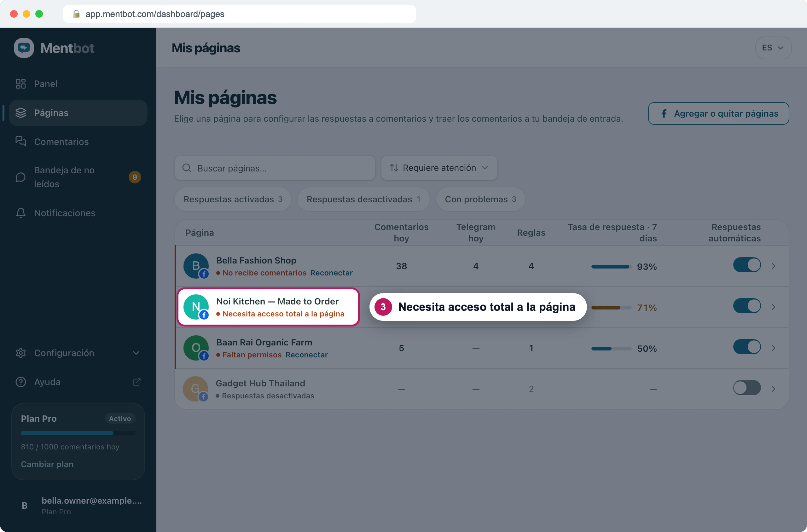Expand the Configuración menu chevron
Viewport: 807px width, 532px height.
(x=136, y=353)
